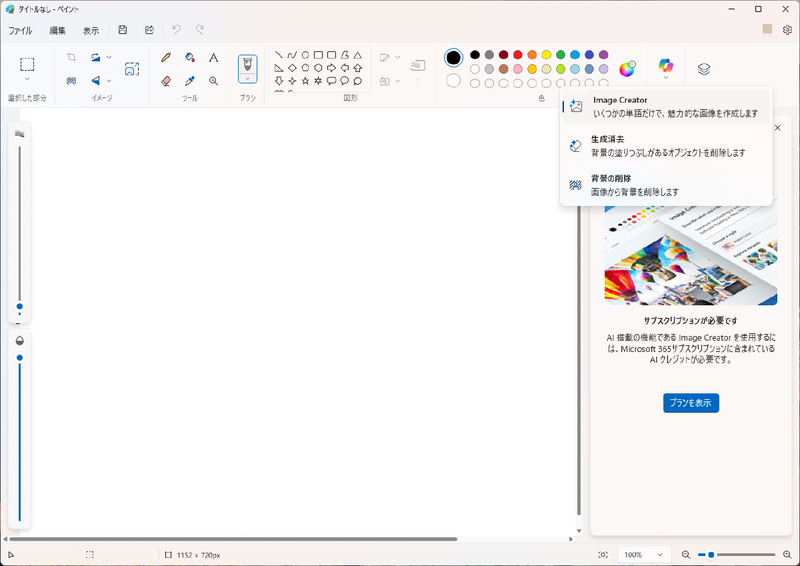
Task: Select the rectangular selection tool
Action: [x=27, y=64]
